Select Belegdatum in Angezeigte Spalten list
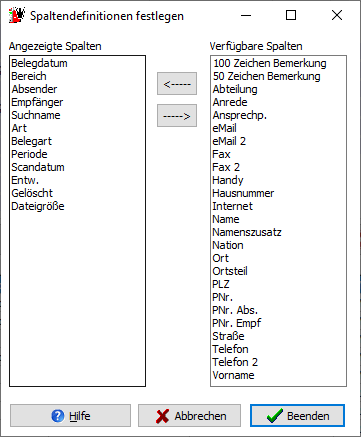The width and height of the screenshot is (361, 437). [x=39, y=63]
